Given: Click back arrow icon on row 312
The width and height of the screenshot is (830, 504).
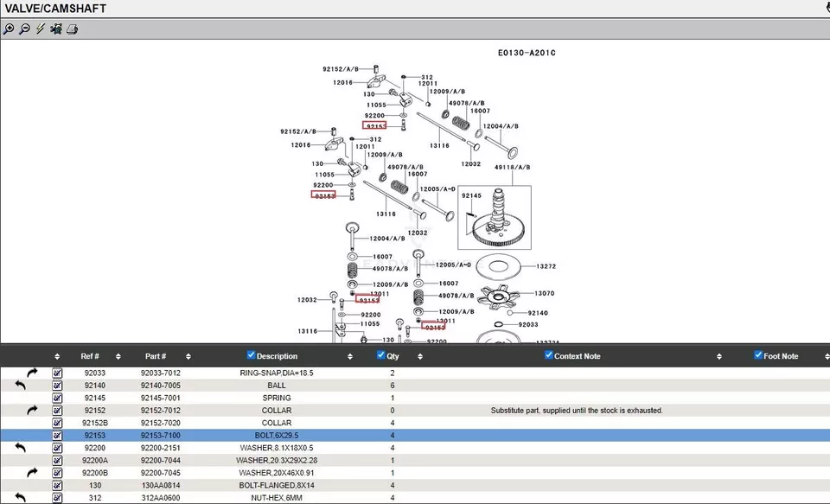Looking at the screenshot, I should pyautogui.click(x=21, y=498).
